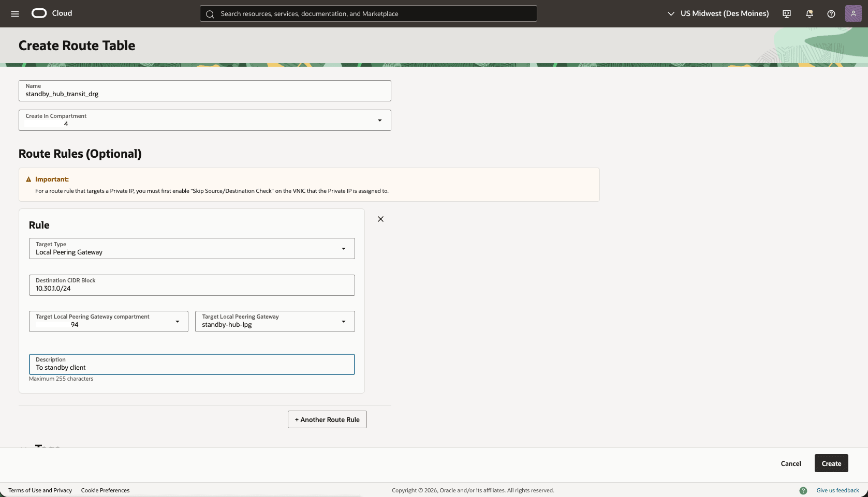The width and height of the screenshot is (868, 497).
Task: Click the Oracle Cloud logo
Action: pyautogui.click(x=38, y=13)
